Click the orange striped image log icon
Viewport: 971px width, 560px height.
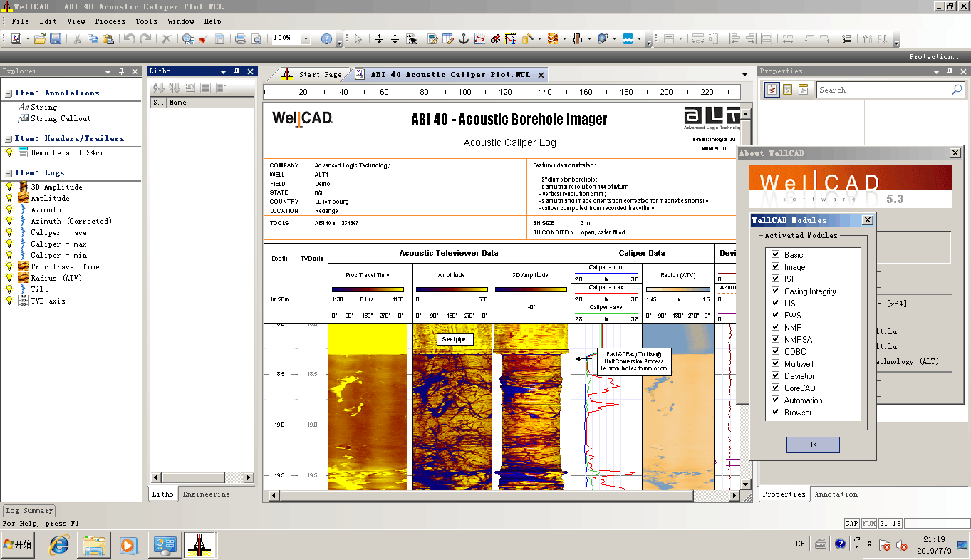[x=553, y=38]
